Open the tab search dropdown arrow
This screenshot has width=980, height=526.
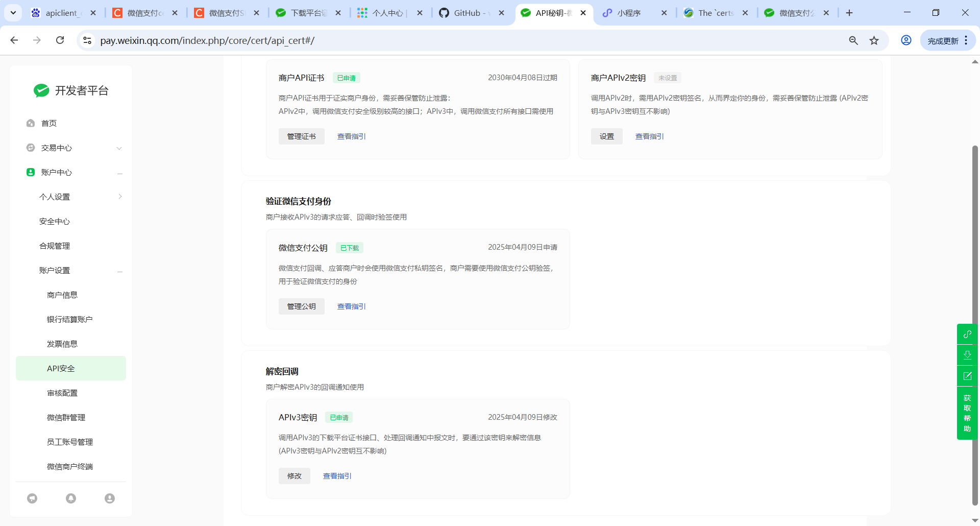(13, 13)
